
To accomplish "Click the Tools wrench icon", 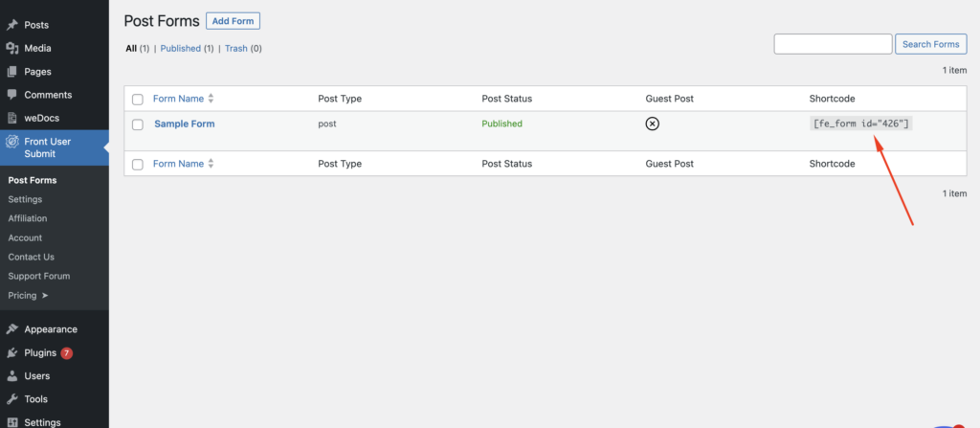I will [x=11, y=399].
